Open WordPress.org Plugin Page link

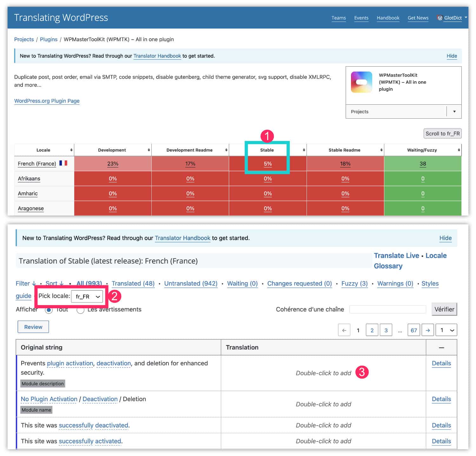pos(47,101)
